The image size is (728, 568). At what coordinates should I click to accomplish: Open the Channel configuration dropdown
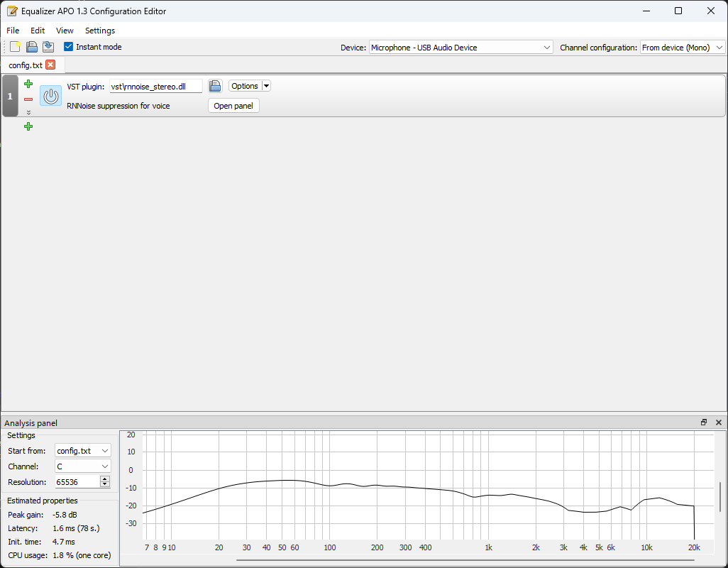(682, 48)
